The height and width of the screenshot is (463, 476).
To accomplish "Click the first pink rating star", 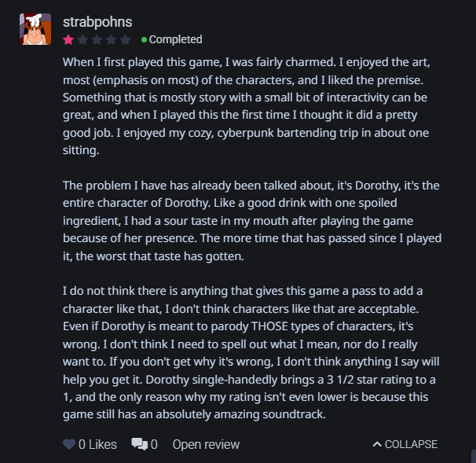I will click(x=69, y=39).
